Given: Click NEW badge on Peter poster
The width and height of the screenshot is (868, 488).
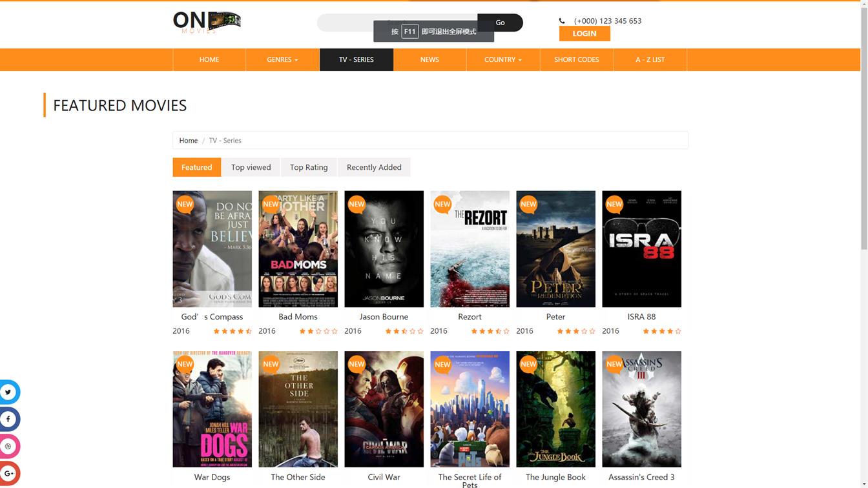Looking at the screenshot, I should click(x=528, y=204).
